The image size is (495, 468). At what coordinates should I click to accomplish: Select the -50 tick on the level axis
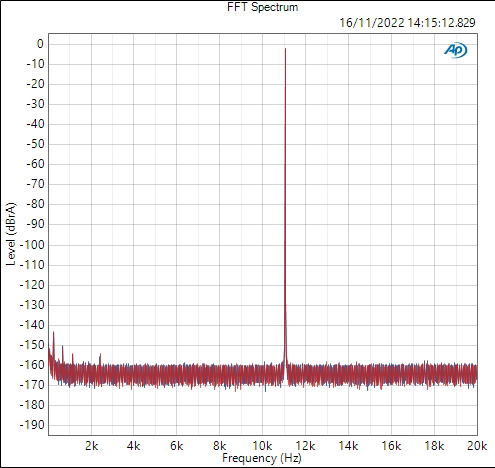pyautogui.click(x=35, y=144)
